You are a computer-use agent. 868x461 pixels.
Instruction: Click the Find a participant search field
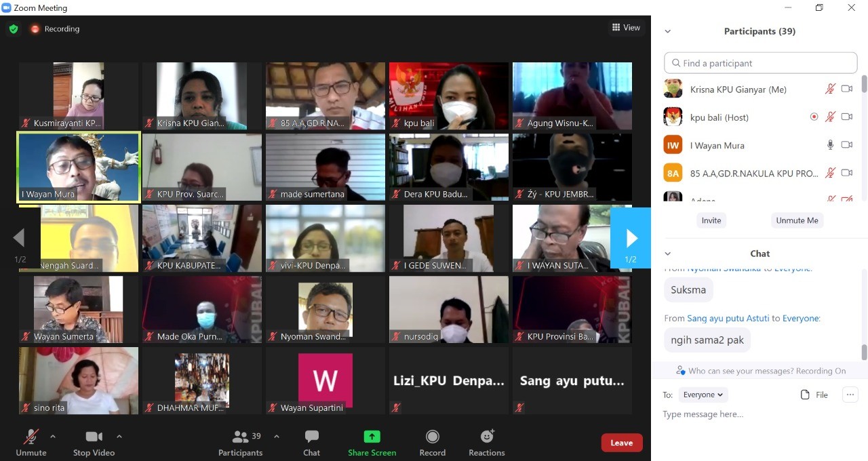tap(761, 63)
